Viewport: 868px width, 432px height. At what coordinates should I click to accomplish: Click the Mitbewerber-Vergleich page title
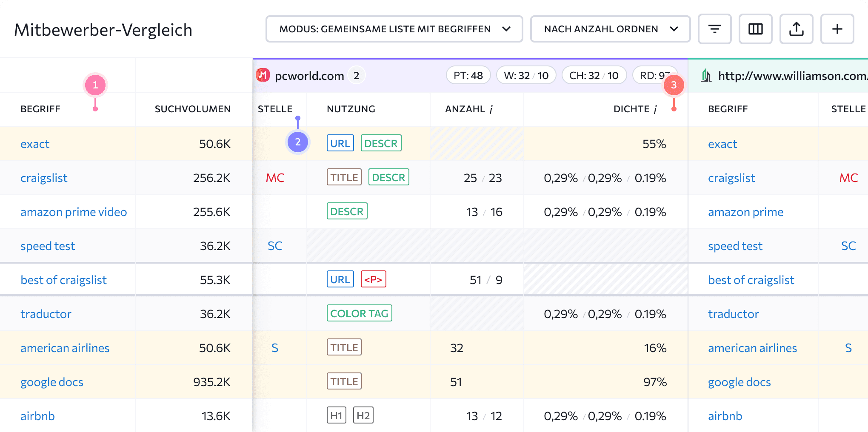[103, 30]
